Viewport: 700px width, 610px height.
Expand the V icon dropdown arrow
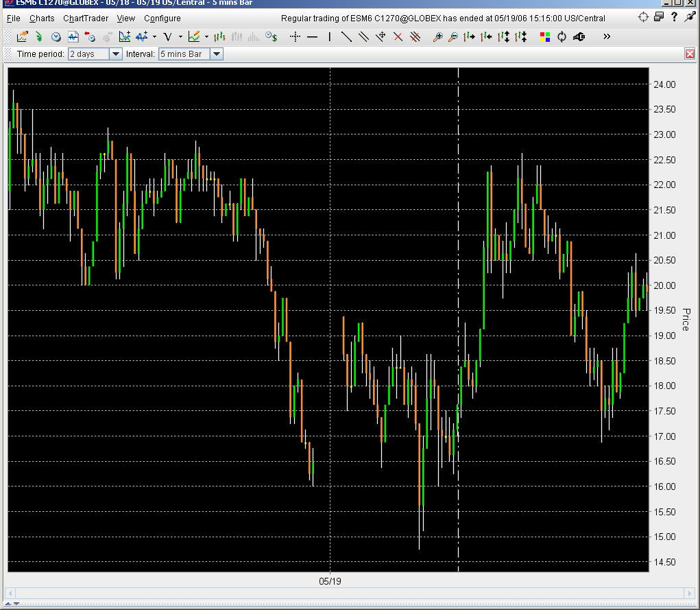(x=180, y=36)
